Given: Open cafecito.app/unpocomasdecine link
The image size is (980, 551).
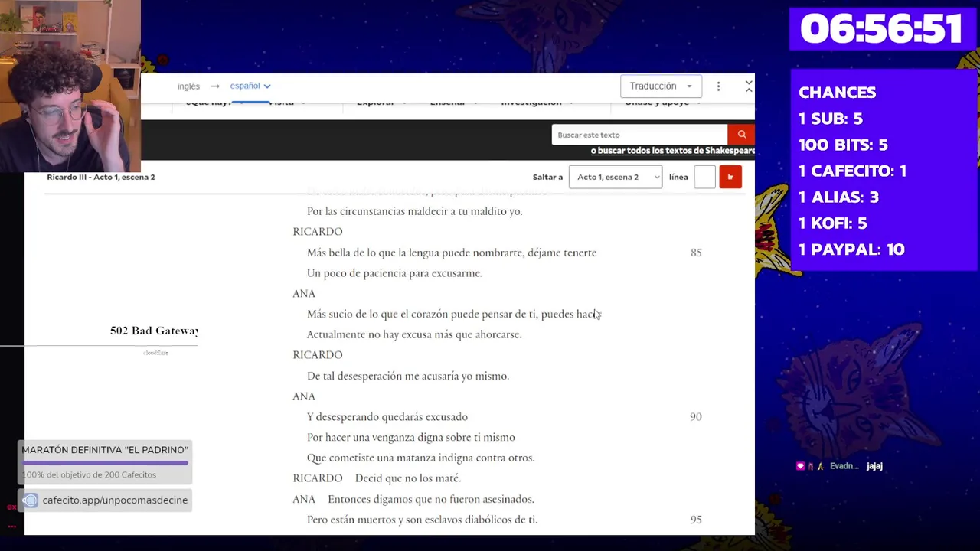Looking at the screenshot, I should (x=115, y=500).
